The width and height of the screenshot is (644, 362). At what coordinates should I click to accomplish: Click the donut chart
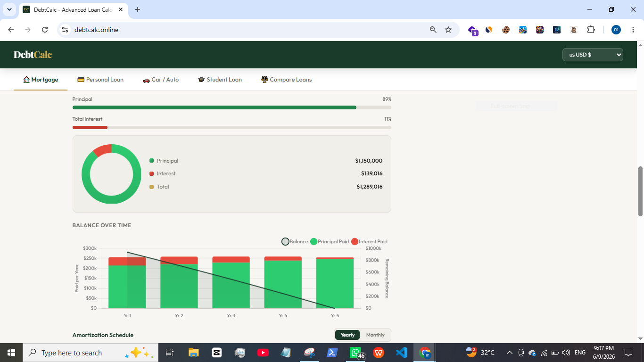point(111,174)
